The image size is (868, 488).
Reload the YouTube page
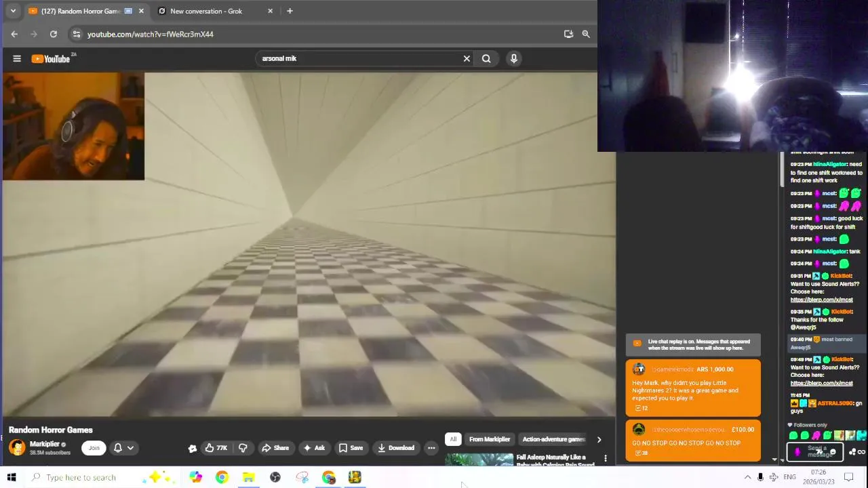click(x=54, y=34)
